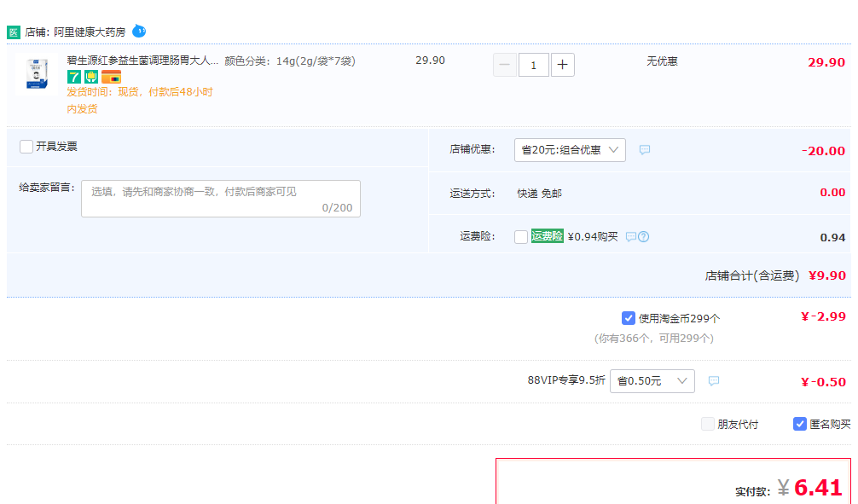Click 颜色分类: 14g(2g/袋*7袋) text
858x504 pixels.
point(290,61)
